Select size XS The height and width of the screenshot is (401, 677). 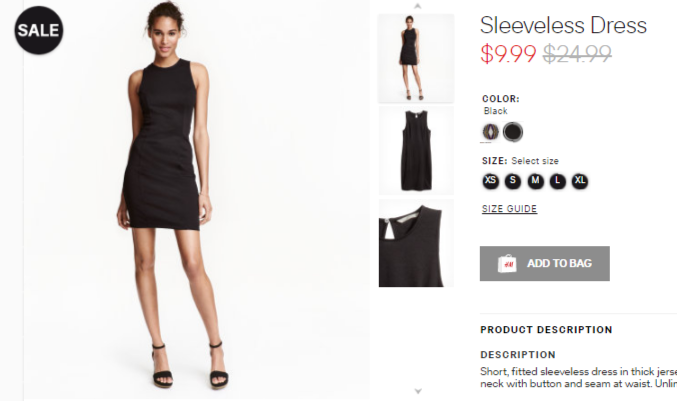[x=490, y=180]
